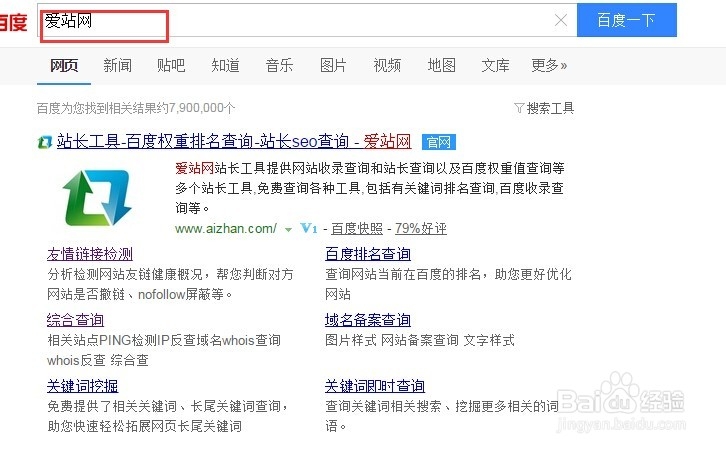This screenshot has width=726, height=449.
Task: Click the 百度一下 search button
Action: pos(626,20)
